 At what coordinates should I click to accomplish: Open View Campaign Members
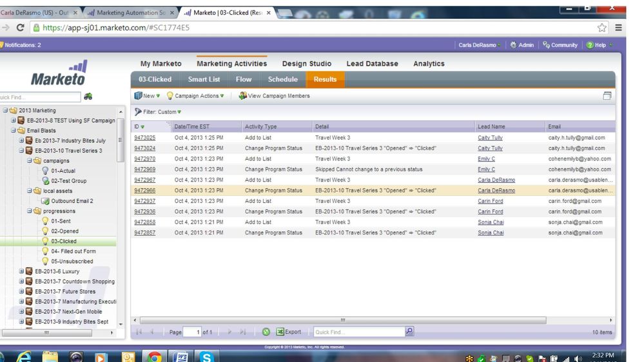point(274,96)
